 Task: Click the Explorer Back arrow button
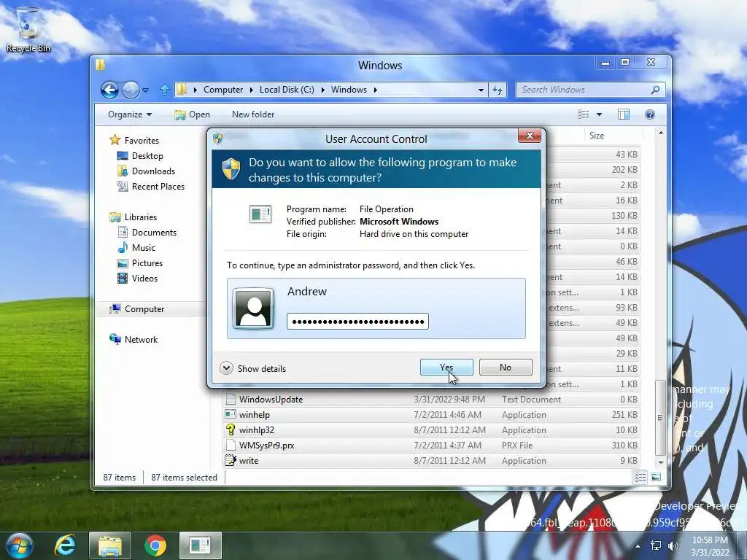click(x=109, y=90)
